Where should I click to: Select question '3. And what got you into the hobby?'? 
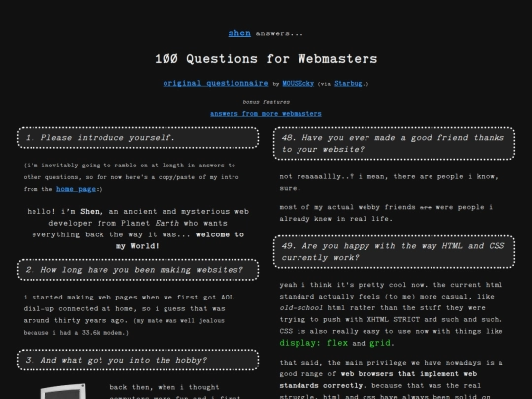[138, 360]
